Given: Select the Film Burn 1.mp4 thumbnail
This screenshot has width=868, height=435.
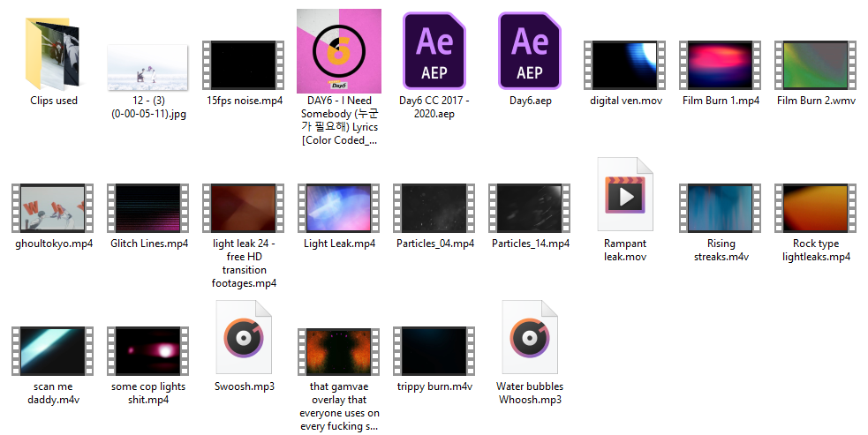Looking at the screenshot, I should tap(721, 64).
